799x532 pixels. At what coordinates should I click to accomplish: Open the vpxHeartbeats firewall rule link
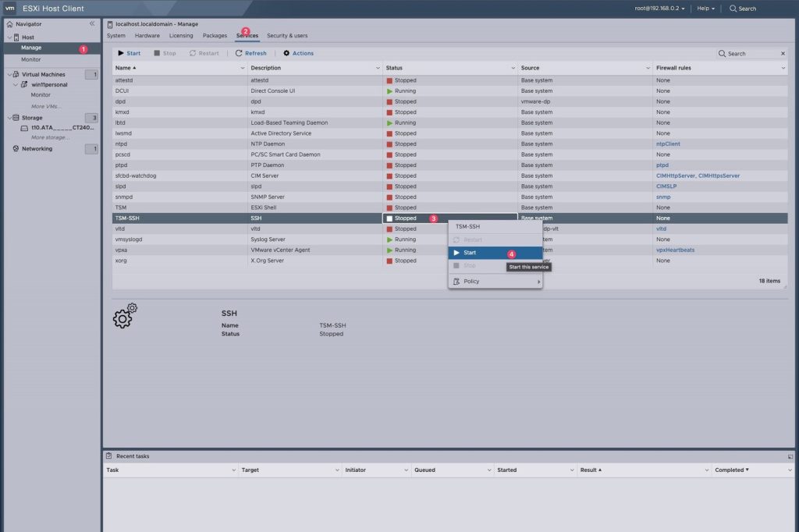(675, 250)
